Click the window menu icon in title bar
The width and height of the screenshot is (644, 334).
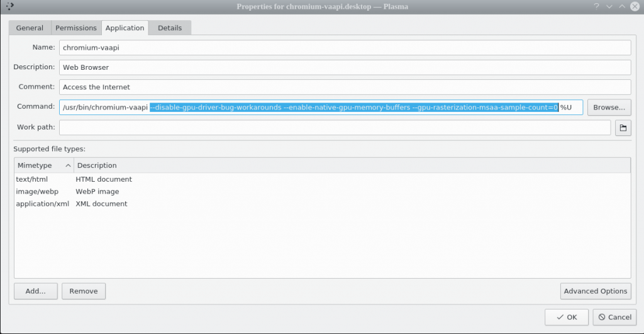pyautogui.click(x=9, y=6)
